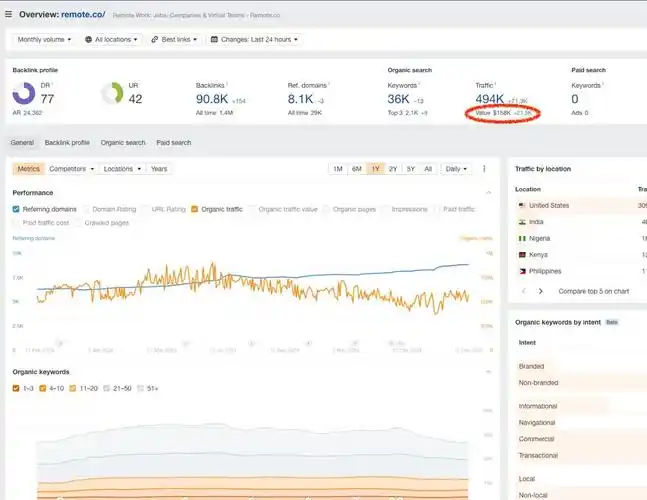Click the Branded intent row
This screenshot has height=500, width=647.
(582, 366)
